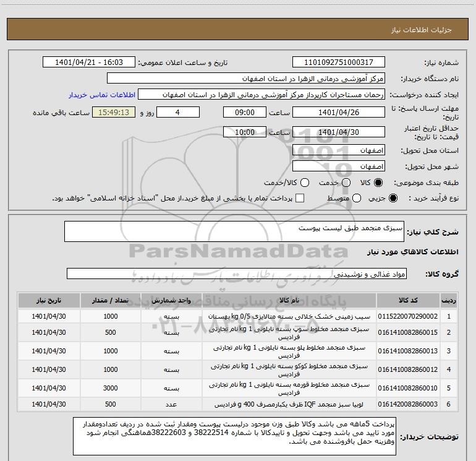
Task: Click quantity 3000 in row 5
Action: (x=110, y=388)
